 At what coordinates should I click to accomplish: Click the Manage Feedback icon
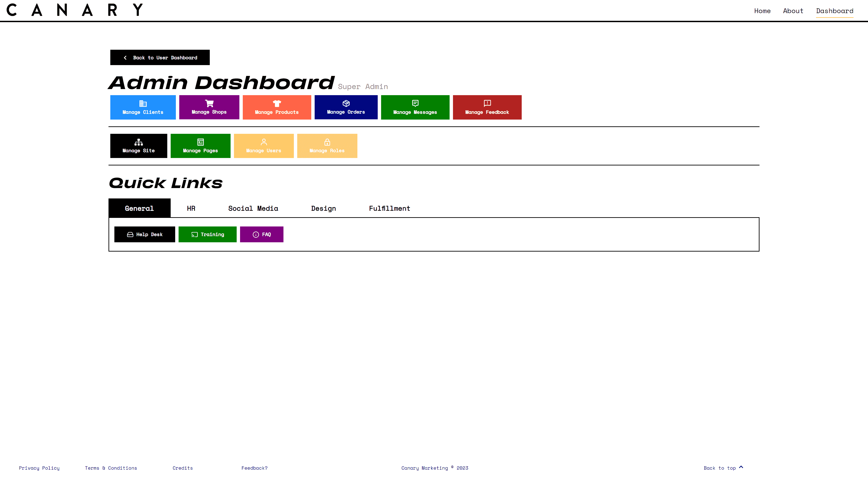tap(487, 103)
